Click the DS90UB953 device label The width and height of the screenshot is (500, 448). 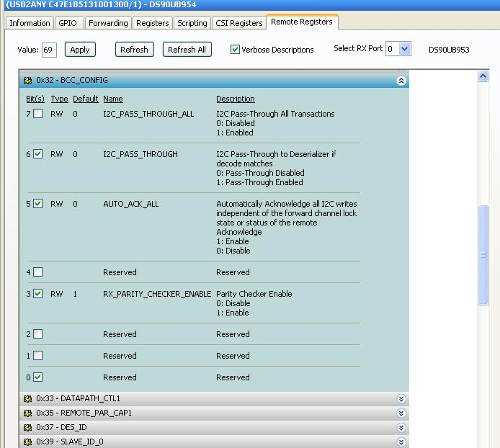449,50
